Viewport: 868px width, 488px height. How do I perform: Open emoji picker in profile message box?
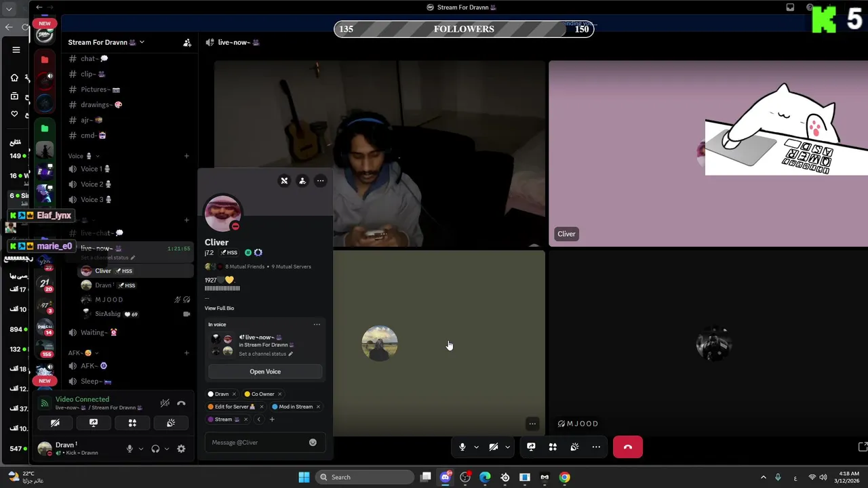pyautogui.click(x=313, y=443)
